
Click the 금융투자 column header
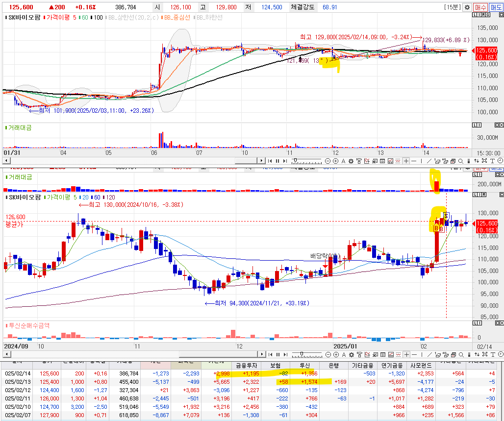[246, 366]
